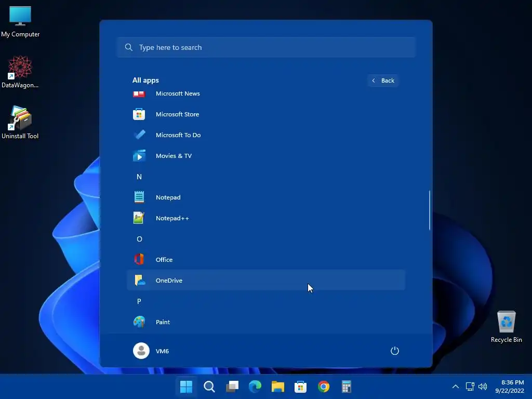Launch the Microsoft Store icon in All apps
The height and width of the screenshot is (399, 532).
(139, 114)
